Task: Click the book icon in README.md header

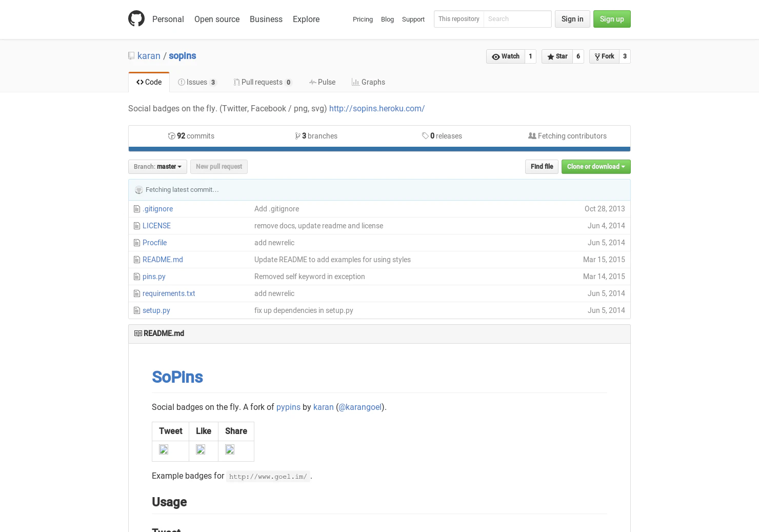Action: (x=138, y=333)
